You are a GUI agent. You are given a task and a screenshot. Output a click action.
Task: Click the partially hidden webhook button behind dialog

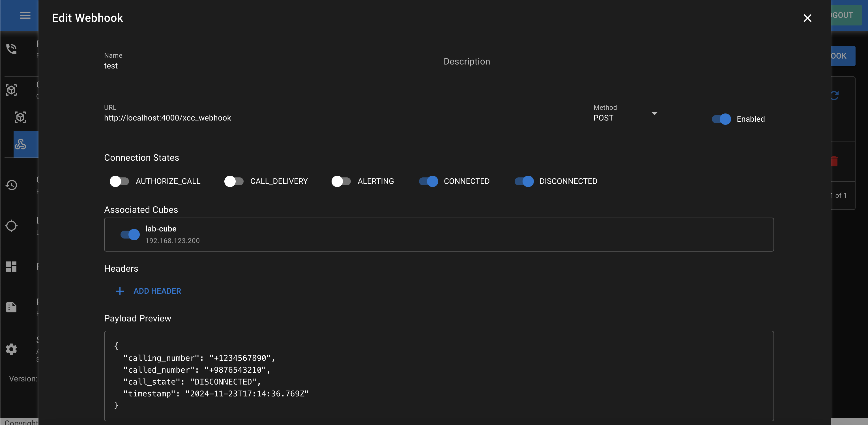tap(843, 56)
